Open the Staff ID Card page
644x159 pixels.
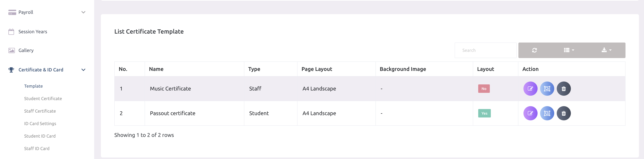click(37, 148)
